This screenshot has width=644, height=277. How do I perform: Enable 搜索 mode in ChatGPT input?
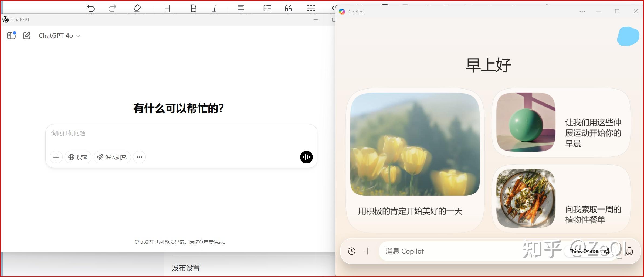tap(78, 157)
